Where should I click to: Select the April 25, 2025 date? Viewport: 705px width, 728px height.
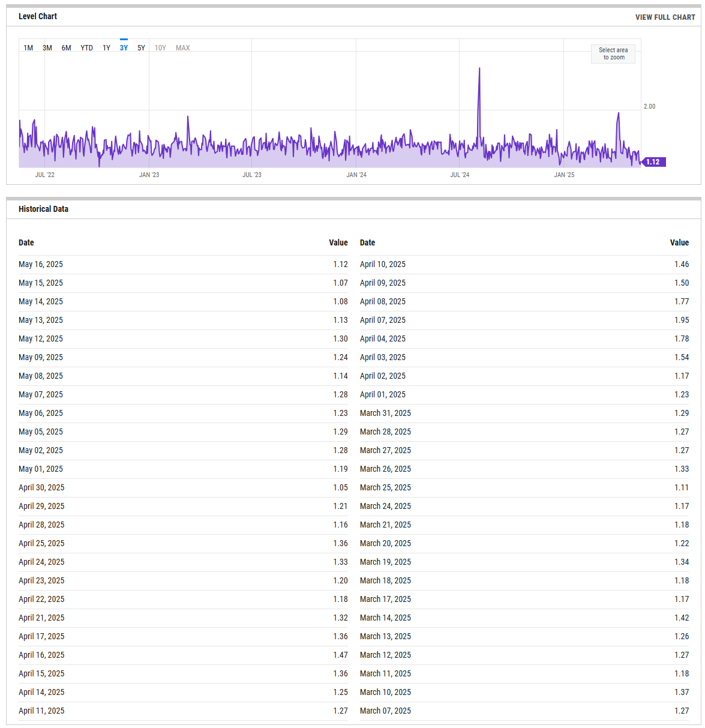41,544
